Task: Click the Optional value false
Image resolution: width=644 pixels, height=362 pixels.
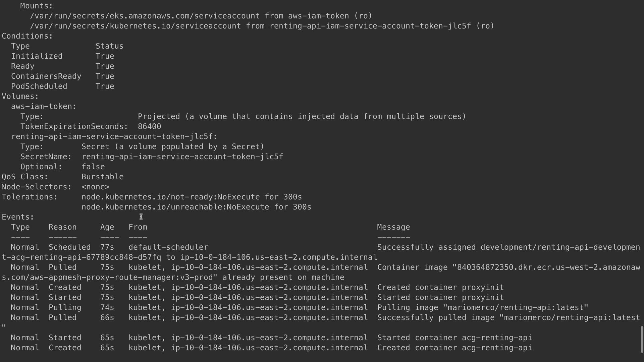Action: (93, 167)
